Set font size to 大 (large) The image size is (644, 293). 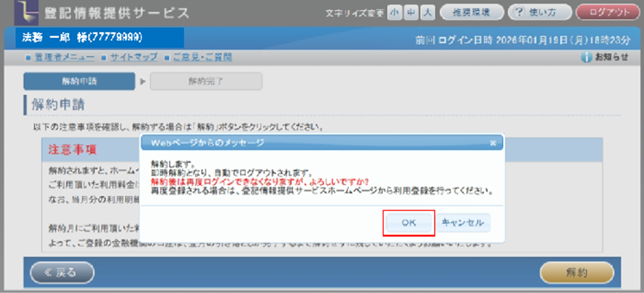coord(427,13)
